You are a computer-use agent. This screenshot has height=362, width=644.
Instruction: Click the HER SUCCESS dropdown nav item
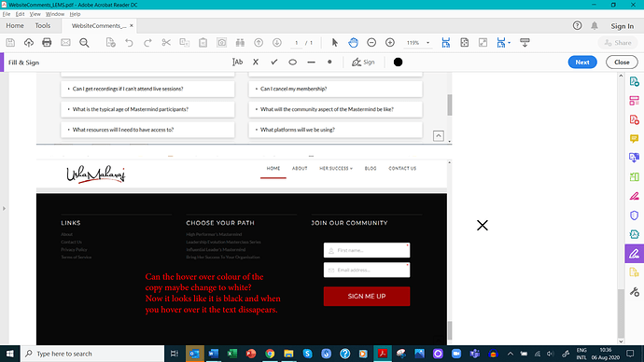[x=336, y=168]
